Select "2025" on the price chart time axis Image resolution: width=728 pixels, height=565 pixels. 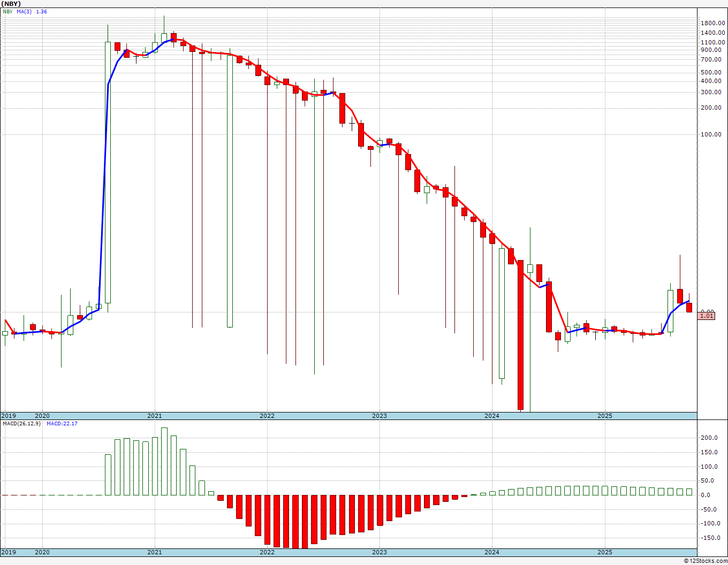pos(605,416)
